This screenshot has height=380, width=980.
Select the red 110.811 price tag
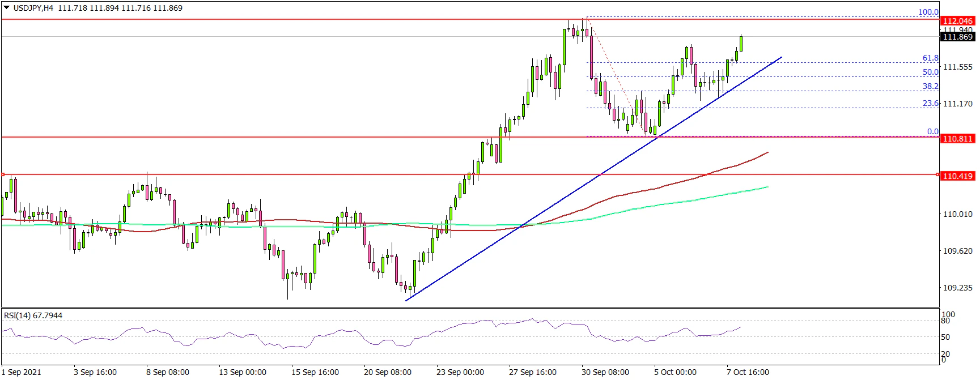[957, 139]
